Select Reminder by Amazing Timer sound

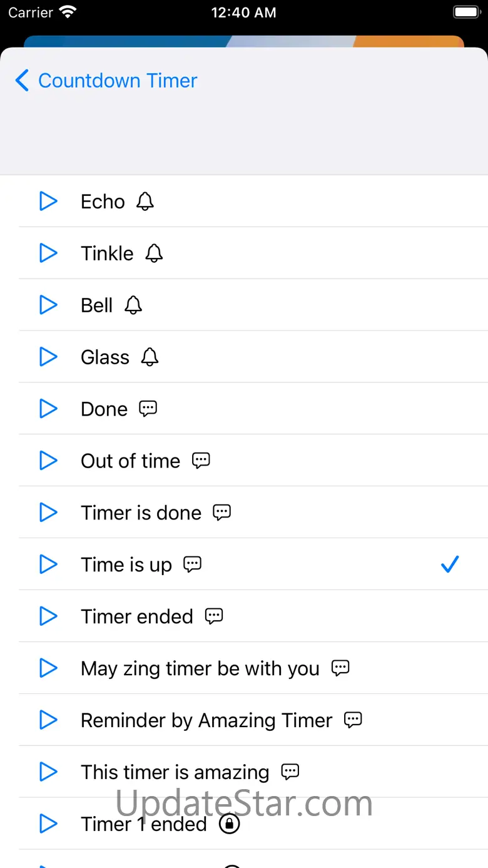coord(206,721)
